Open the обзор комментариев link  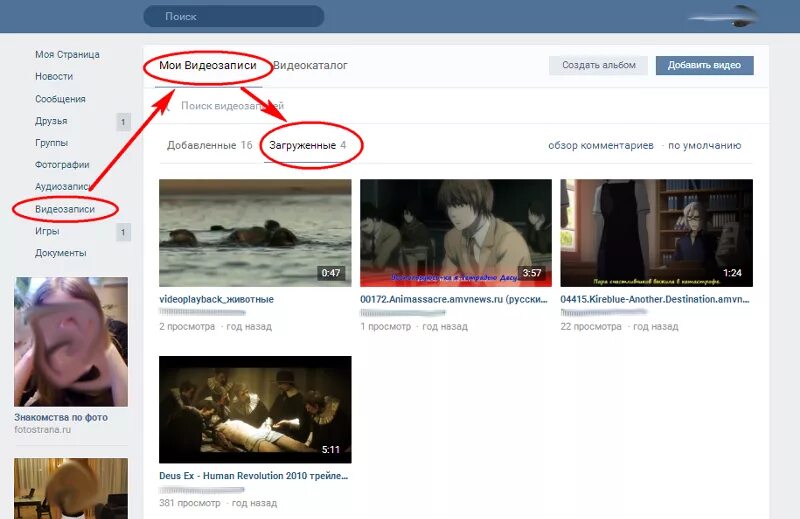click(x=600, y=146)
